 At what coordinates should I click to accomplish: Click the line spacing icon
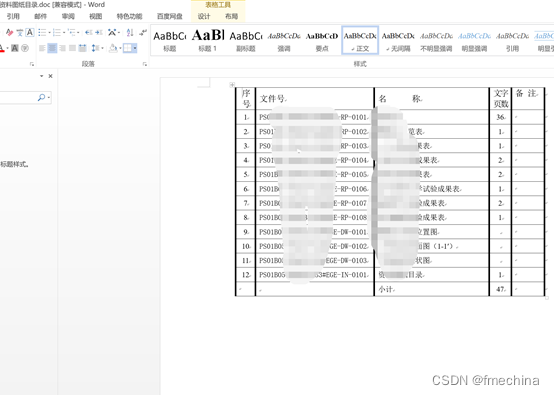pos(95,48)
